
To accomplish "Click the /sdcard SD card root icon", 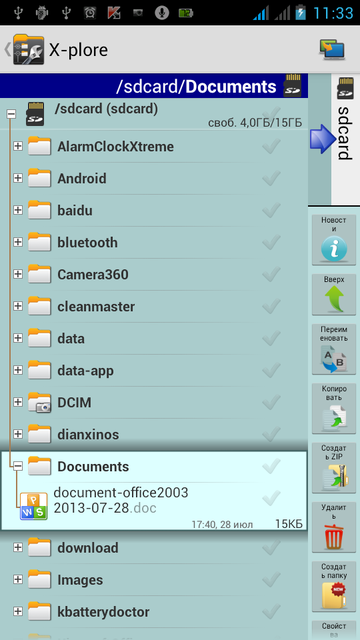I will (35, 114).
